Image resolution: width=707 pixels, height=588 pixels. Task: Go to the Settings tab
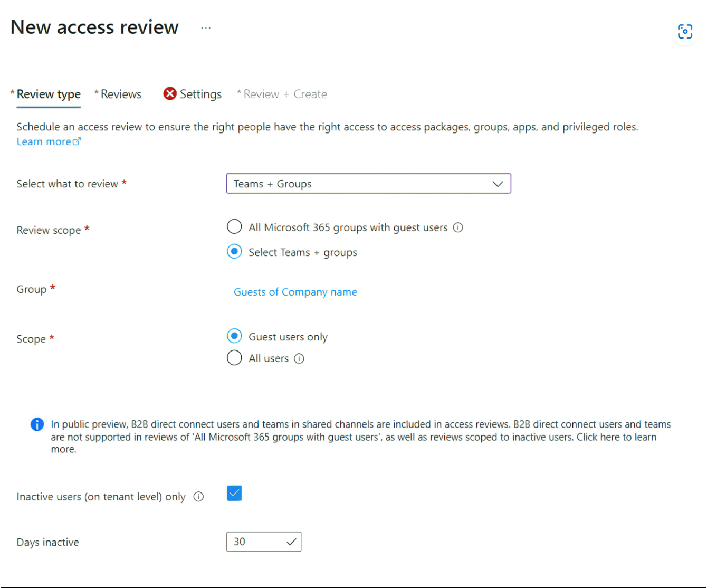point(200,94)
